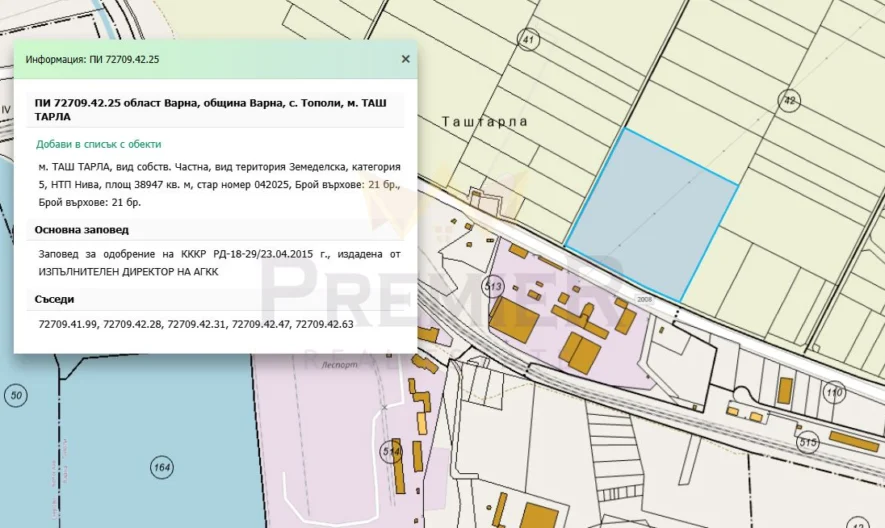Image resolution: width=885 pixels, height=528 pixels.
Task: Click the 'Таштарла' locality label
Action: [484, 120]
